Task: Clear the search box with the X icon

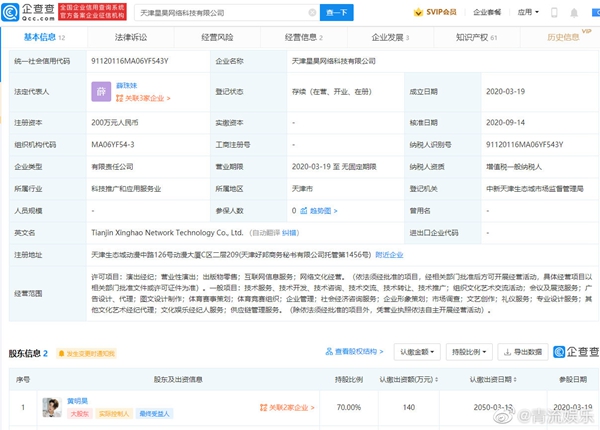Action: (312, 13)
